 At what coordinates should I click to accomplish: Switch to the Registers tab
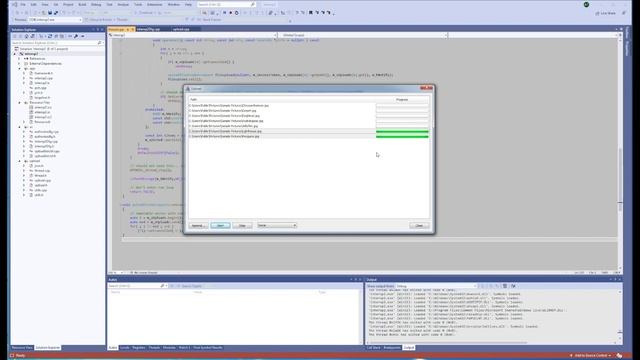[x=139, y=348]
